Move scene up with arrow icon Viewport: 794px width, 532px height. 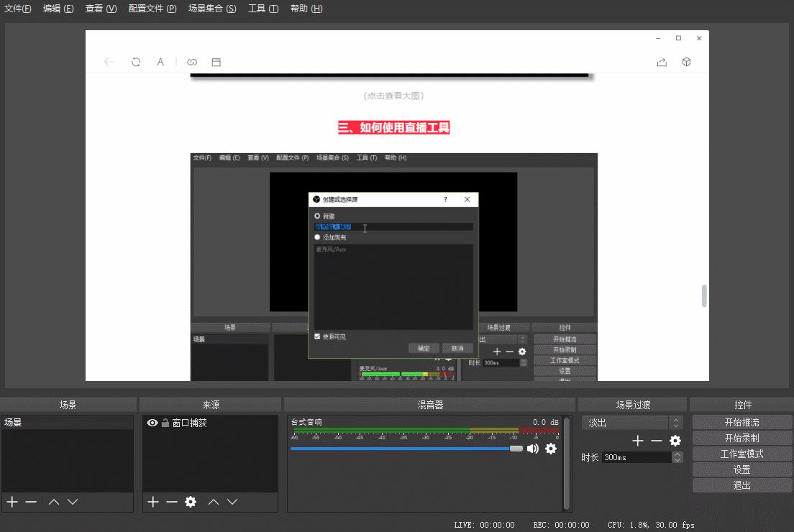[54, 502]
